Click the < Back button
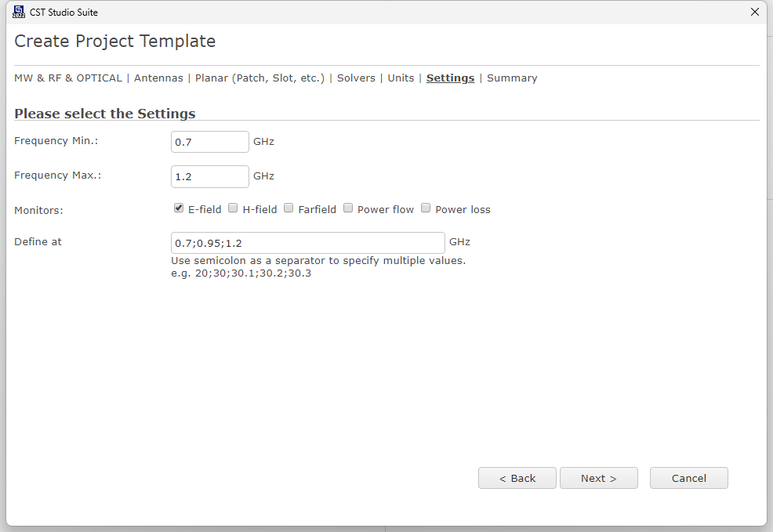 coord(517,478)
